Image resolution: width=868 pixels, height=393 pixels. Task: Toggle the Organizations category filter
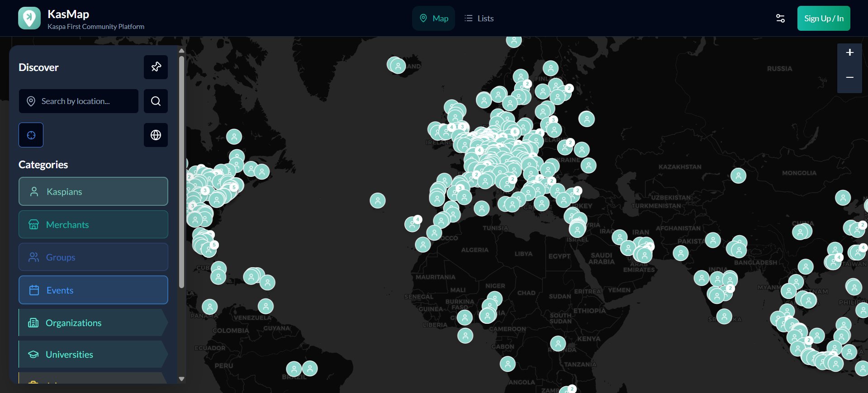pyautogui.click(x=93, y=322)
